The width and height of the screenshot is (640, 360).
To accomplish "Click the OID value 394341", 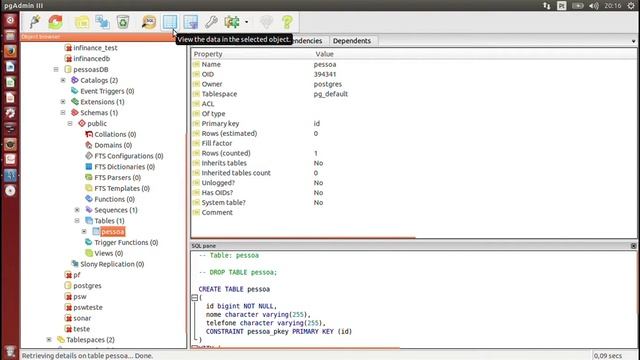I will coord(325,74).
